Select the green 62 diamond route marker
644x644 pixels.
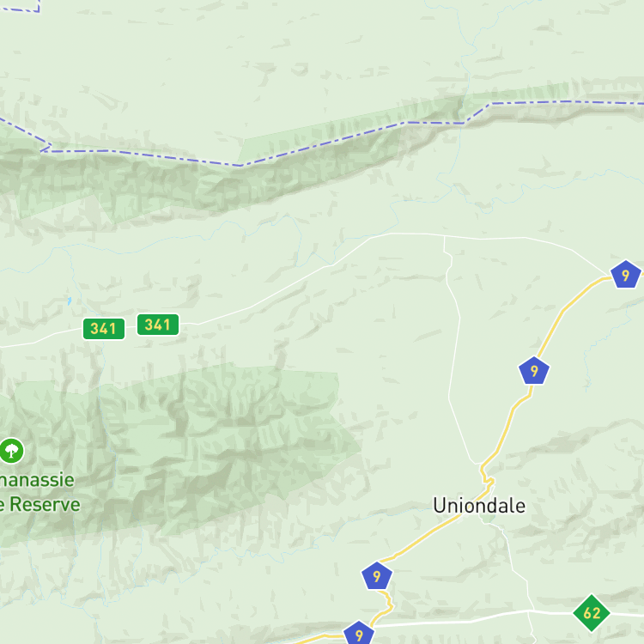click(x=592, y=613)
